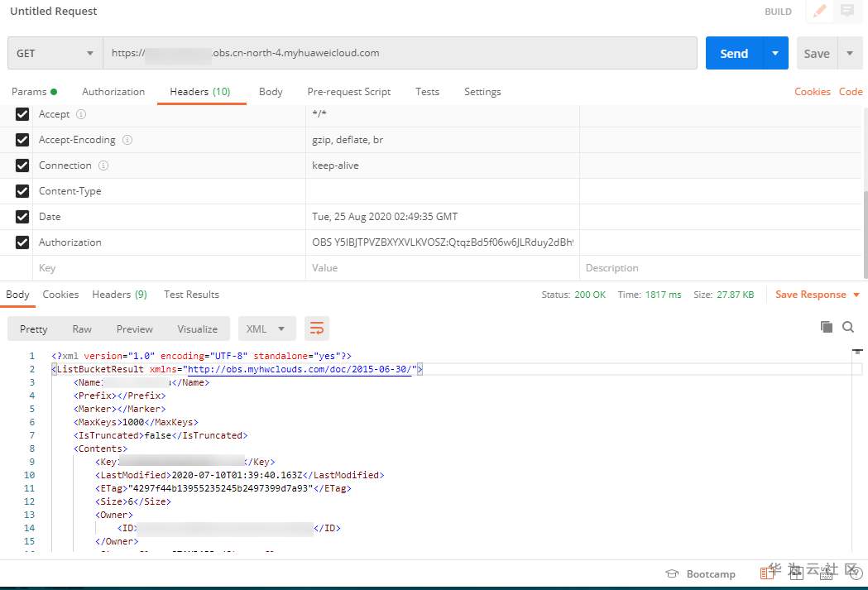The width and height of the screenshot is (868, 590).
Task: Toggle the line wrap icon beside XML
Action: point(317,329)
